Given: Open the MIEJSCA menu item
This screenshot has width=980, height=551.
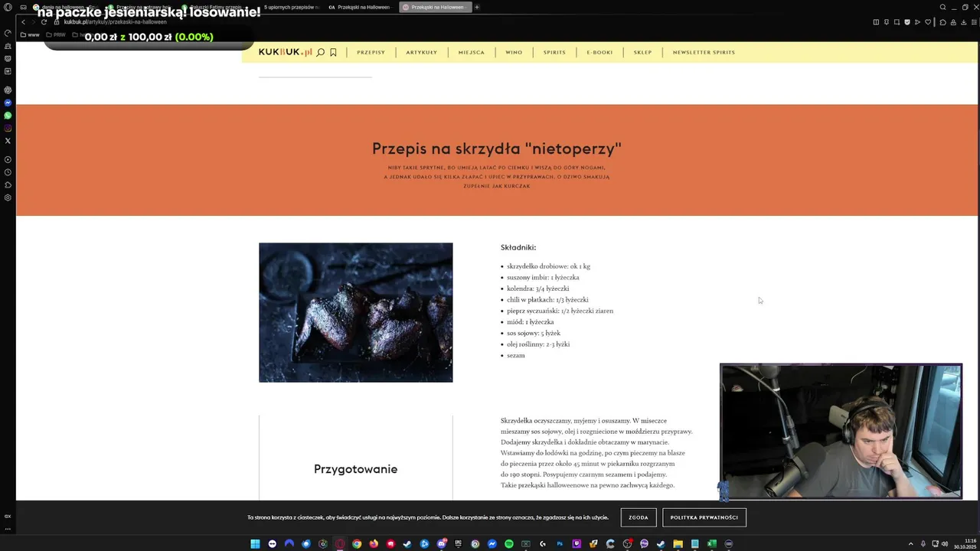Looking at the screenshot, I should coord(471,52).
